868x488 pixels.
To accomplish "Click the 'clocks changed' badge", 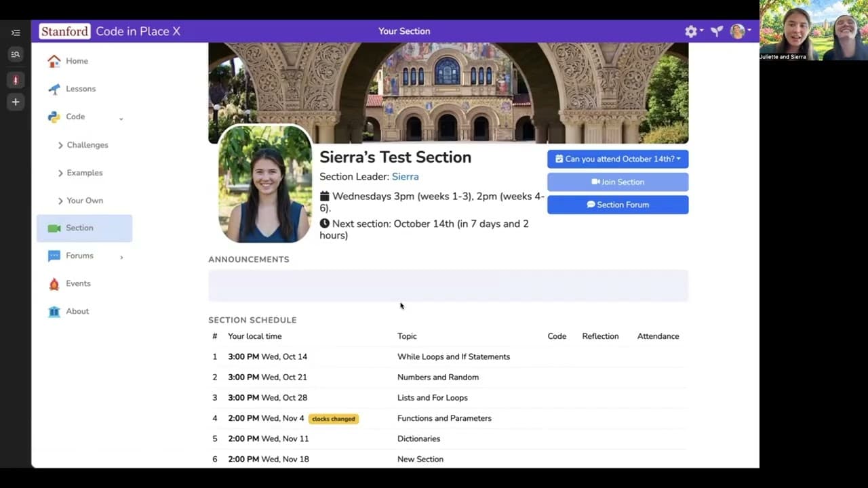I will click(333, 419).
